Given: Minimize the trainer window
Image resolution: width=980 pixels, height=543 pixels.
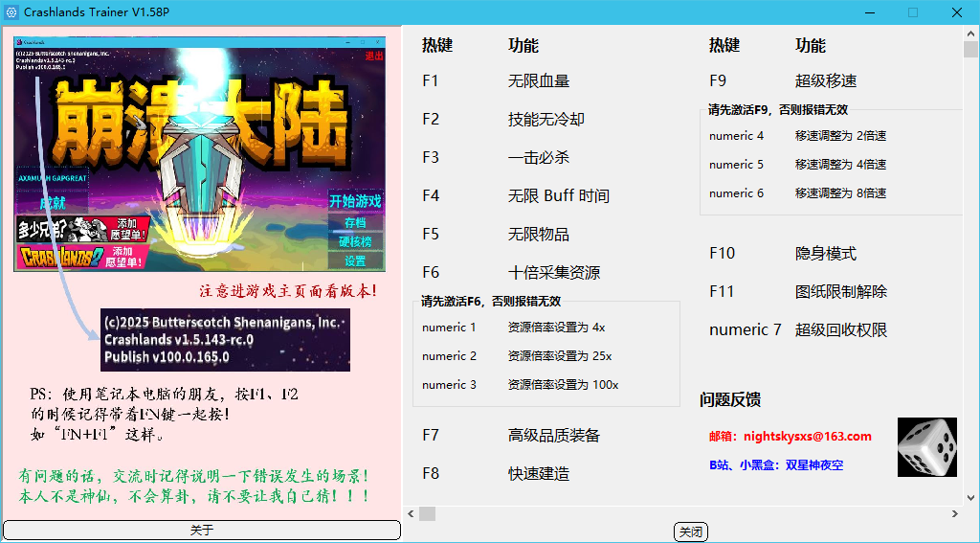Looking at the screenshot, I should click(869, 11).
